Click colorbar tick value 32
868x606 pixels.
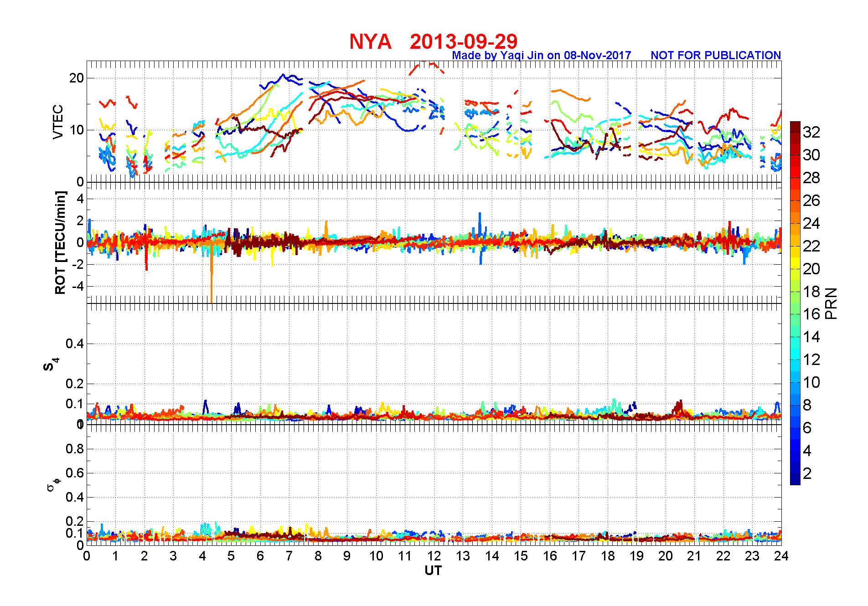811,132
